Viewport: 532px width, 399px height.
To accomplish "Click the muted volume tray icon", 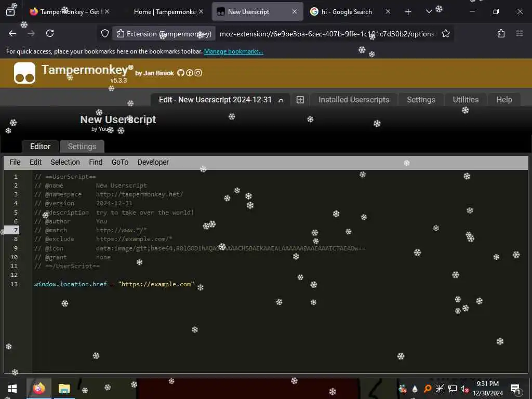I will [464, 389].
